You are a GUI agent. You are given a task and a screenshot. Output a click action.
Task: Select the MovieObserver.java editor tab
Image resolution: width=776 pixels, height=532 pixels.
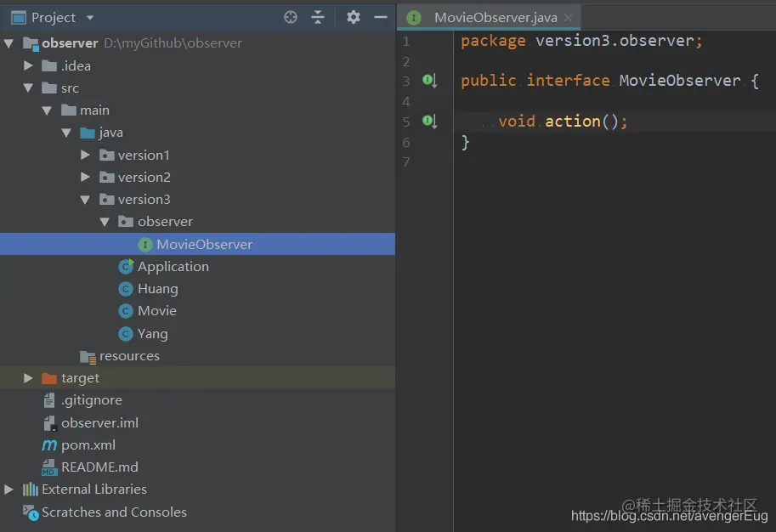click(489, 17)
